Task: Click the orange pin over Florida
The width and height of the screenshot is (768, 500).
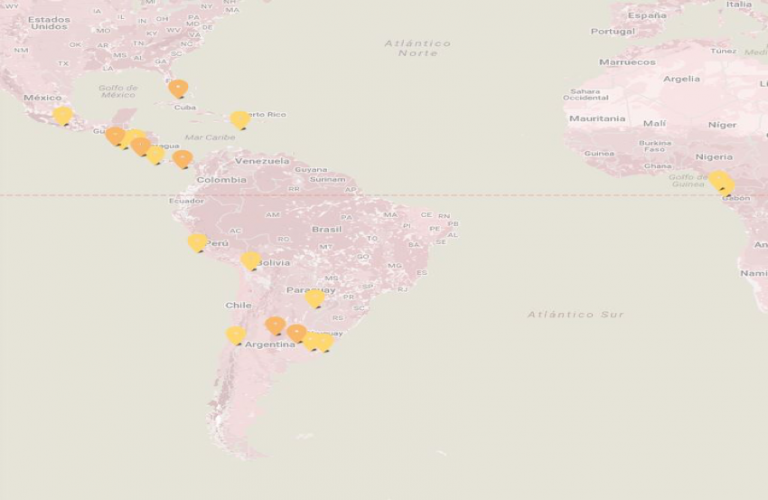Action: 178,89
